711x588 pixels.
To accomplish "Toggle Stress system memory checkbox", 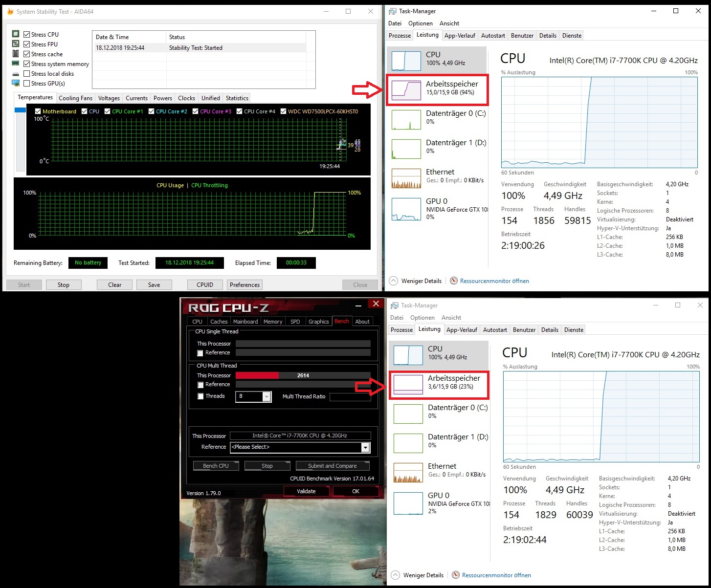I will (x=27, y=64).
